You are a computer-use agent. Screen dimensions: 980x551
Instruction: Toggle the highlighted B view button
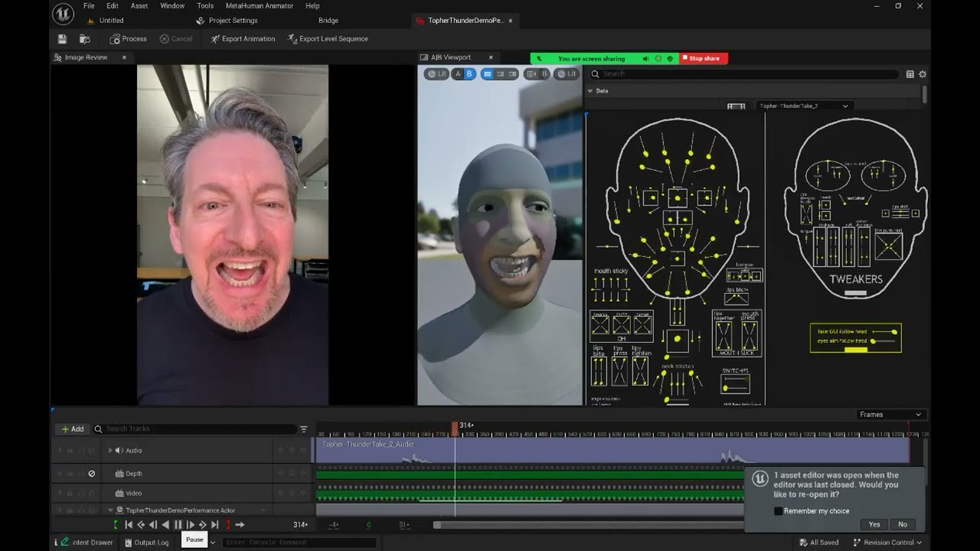coord(470,74)
